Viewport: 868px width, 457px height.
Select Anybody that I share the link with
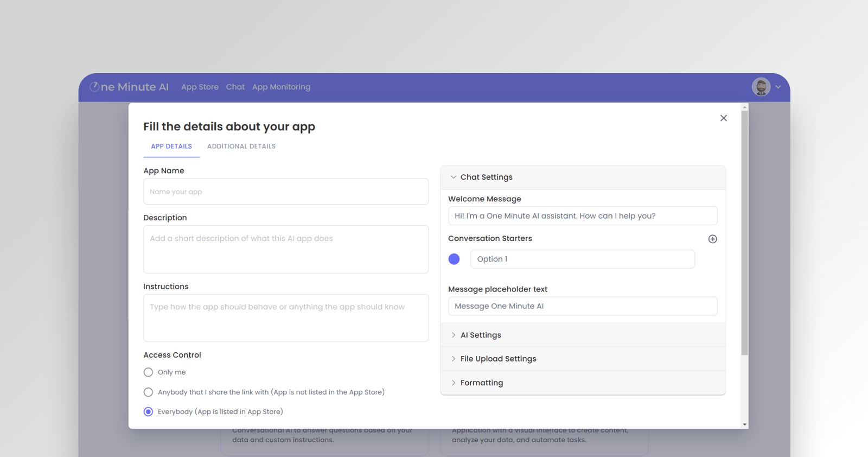[x=148, y=392]
